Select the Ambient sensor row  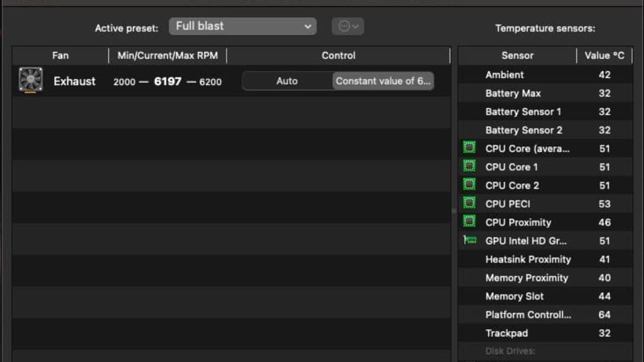tap(545, 75)
